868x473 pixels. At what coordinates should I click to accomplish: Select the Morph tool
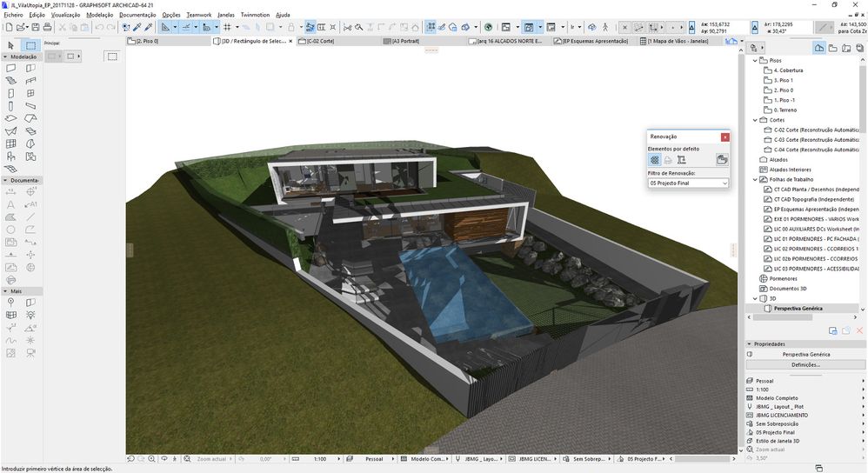[30, 143]
